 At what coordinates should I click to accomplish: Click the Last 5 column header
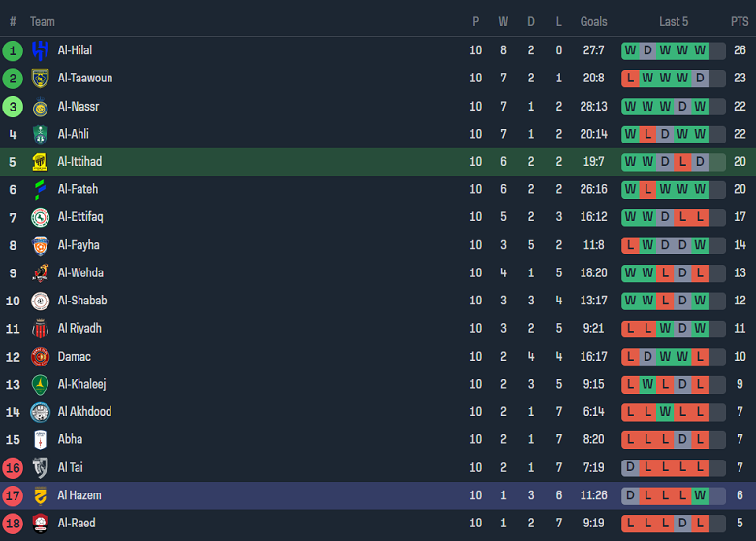(x=674, y=21)
